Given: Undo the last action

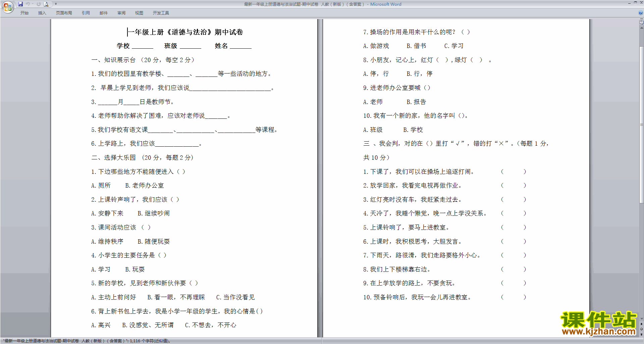Looking at the screenshot, I should tap(28, 4).
